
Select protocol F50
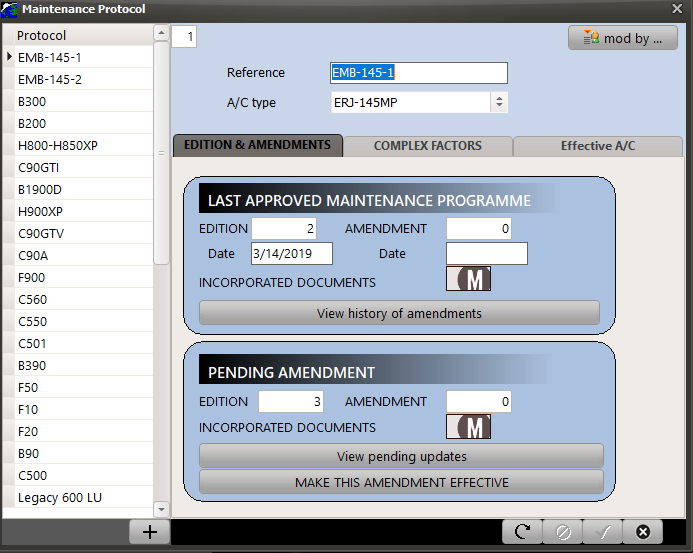pyautogui.click(x=84, y=388)
